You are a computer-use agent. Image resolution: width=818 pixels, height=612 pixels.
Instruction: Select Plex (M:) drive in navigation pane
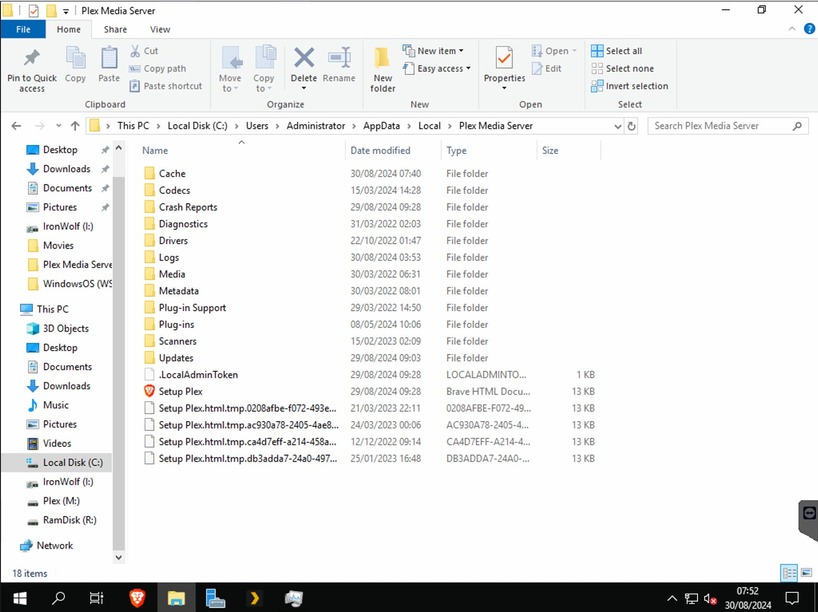61,501
